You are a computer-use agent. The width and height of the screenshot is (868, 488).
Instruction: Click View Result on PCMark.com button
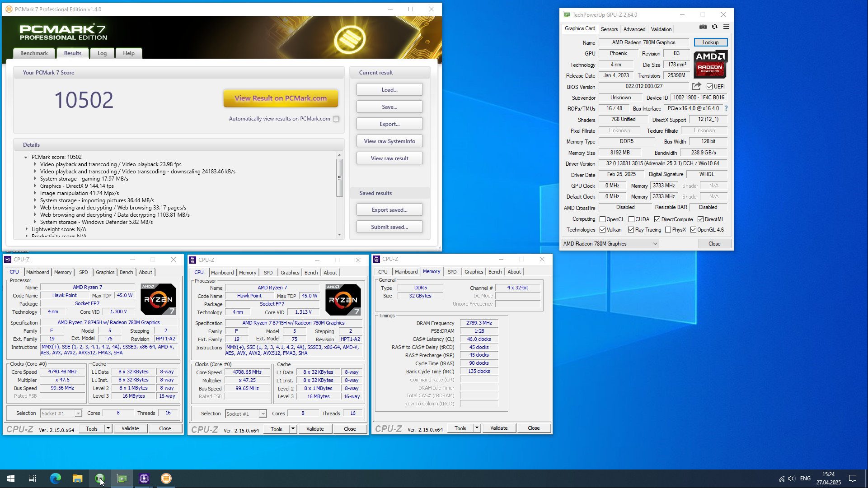coord(281,98)
